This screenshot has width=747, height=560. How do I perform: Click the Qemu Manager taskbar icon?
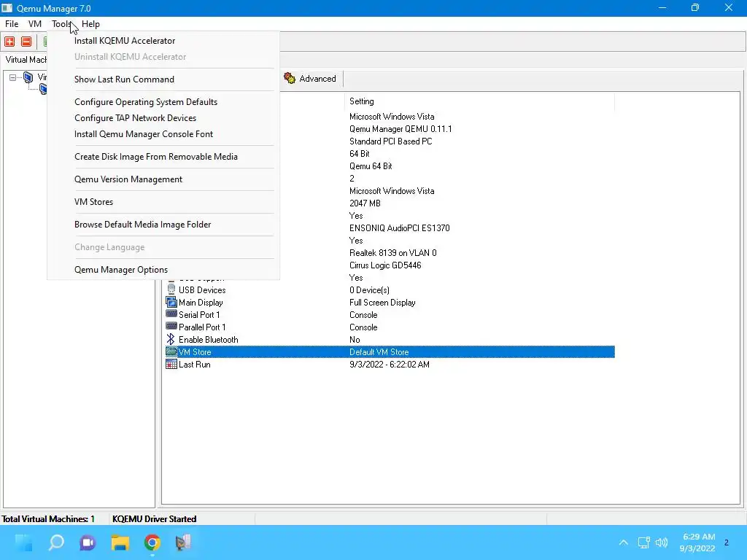pos(183,542)
